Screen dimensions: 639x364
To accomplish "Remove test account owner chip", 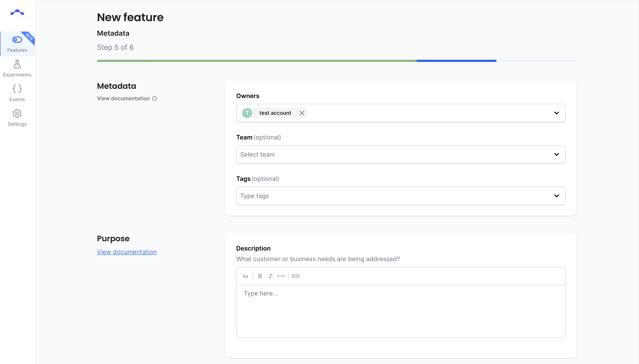I will click(x=302, y=113).
